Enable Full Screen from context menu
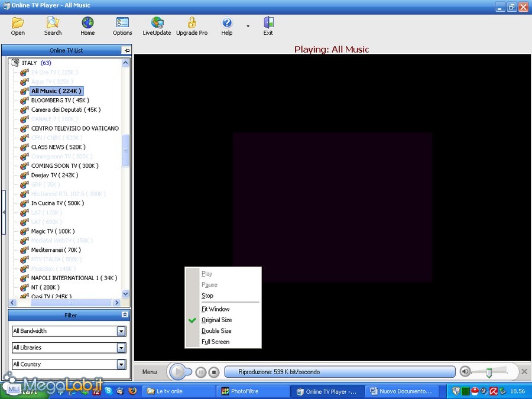 click(215, 342)
